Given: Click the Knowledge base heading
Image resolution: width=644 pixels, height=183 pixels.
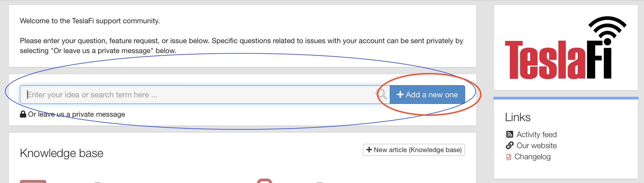Looking at the screenshot, I should pyautogui.click(x=62, y=153).
